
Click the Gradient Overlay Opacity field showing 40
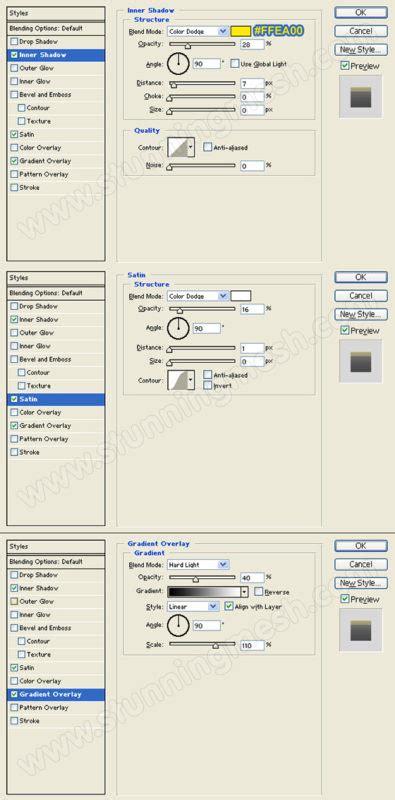[252, 578]
